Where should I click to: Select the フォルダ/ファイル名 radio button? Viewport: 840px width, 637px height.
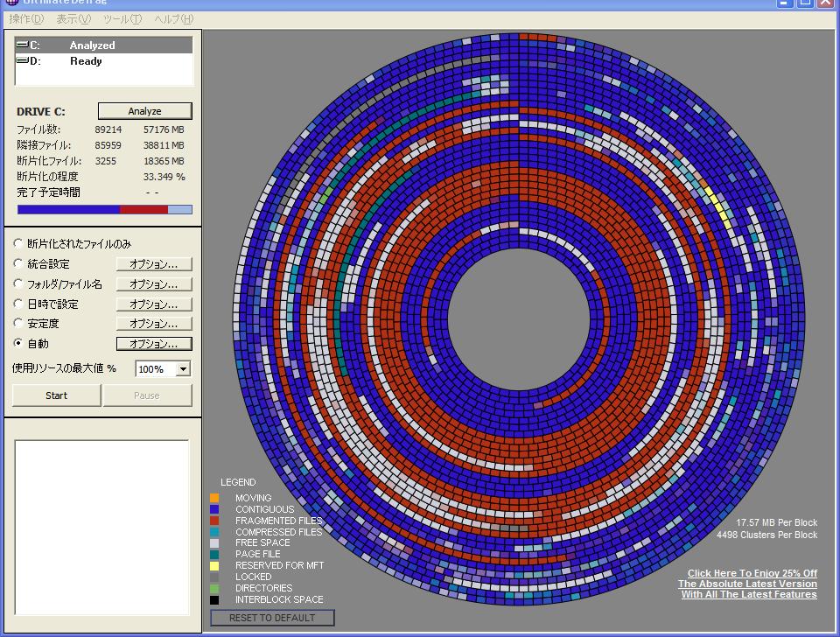point(17,283)
